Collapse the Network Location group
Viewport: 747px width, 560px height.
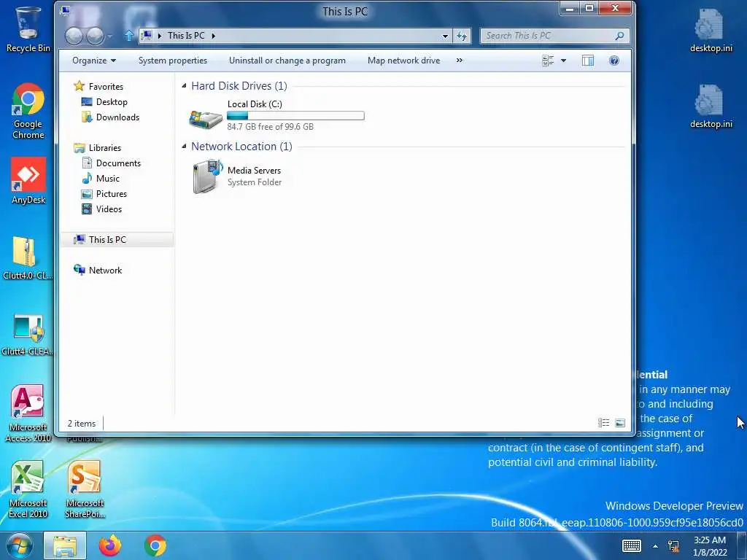click(184, 146)
